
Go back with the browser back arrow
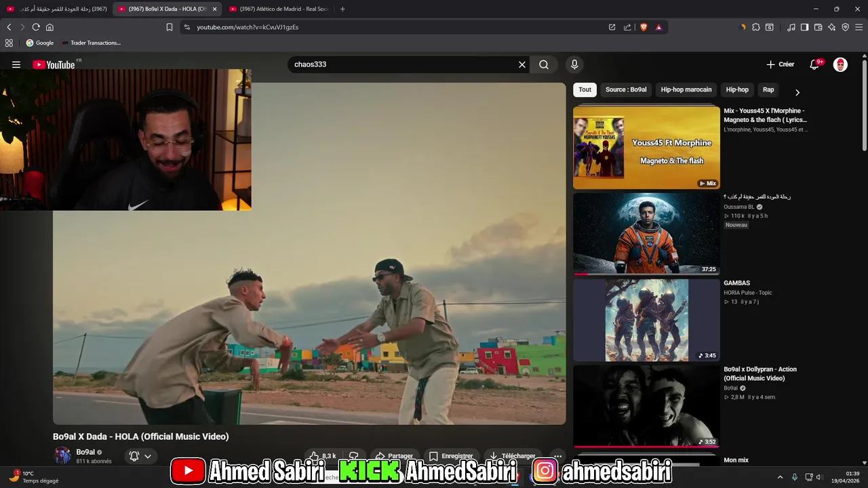[x=9, y=27]
